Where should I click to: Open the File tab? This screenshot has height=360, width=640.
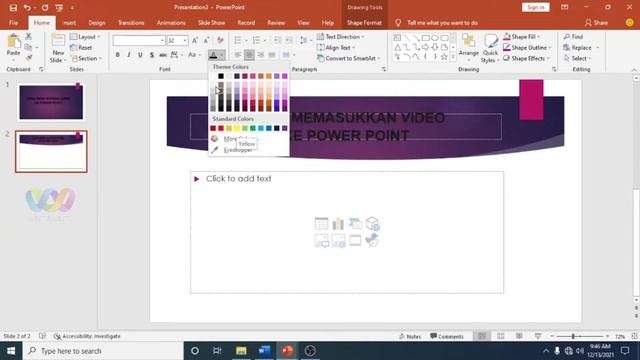click(13, 23)
